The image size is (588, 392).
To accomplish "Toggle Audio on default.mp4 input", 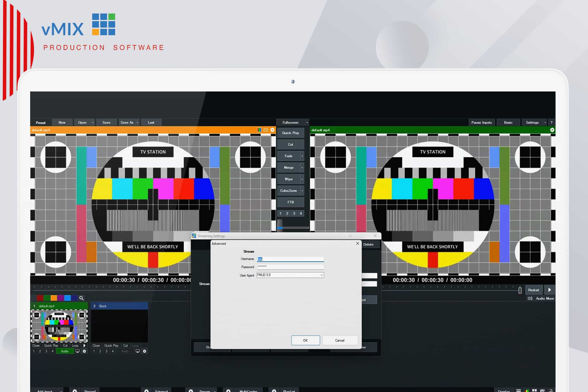I will coord(65,351).
